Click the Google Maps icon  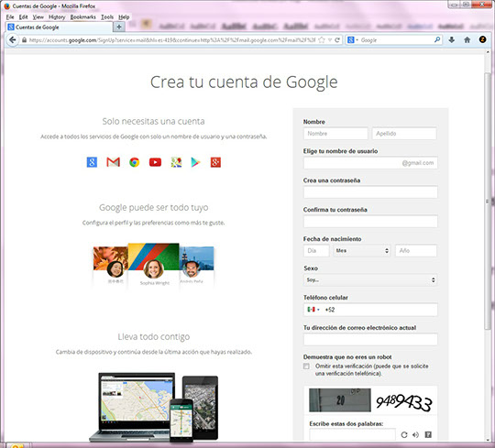pyautogui.click(x=176, y=162)
